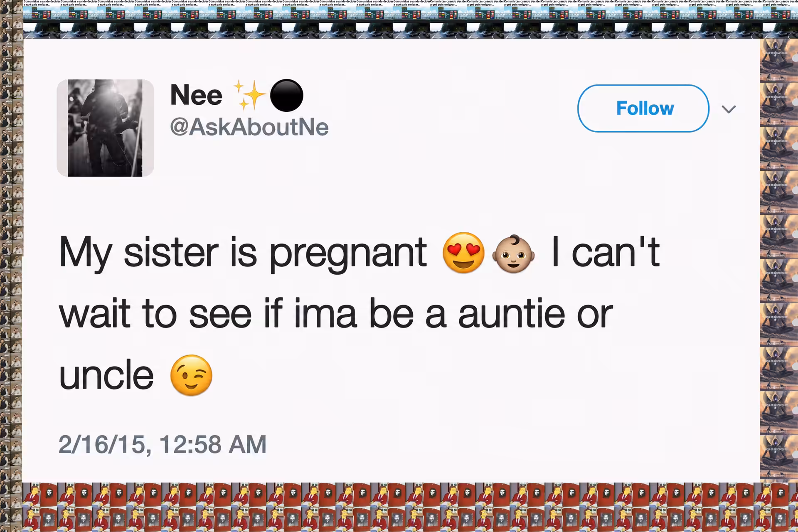Click the text "My sister is pregnant"
The image size is (798, 532).
[243, 254]
